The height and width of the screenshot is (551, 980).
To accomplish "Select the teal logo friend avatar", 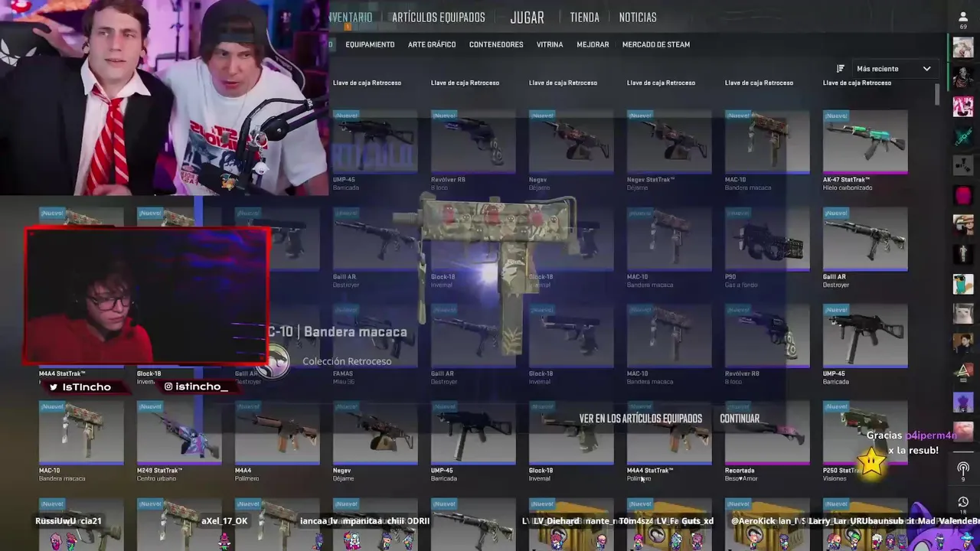I will 963,136.
